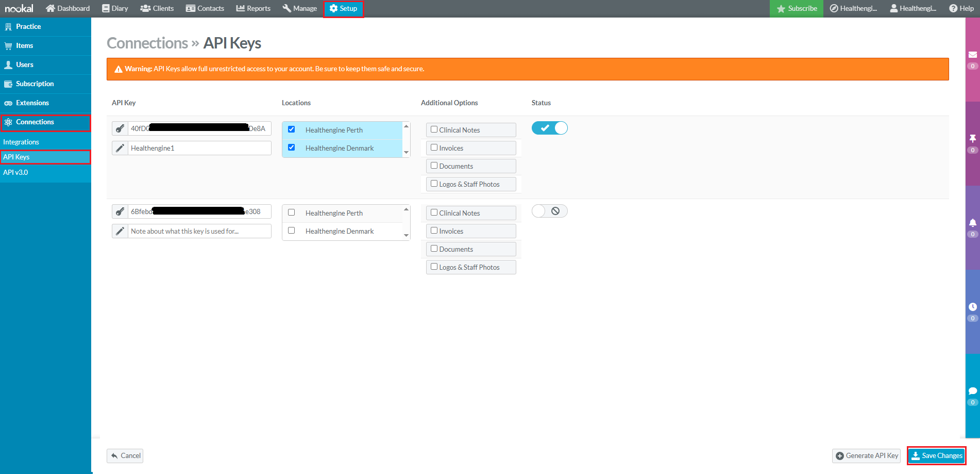Open the chat bubble icon

tap(972, 391)
